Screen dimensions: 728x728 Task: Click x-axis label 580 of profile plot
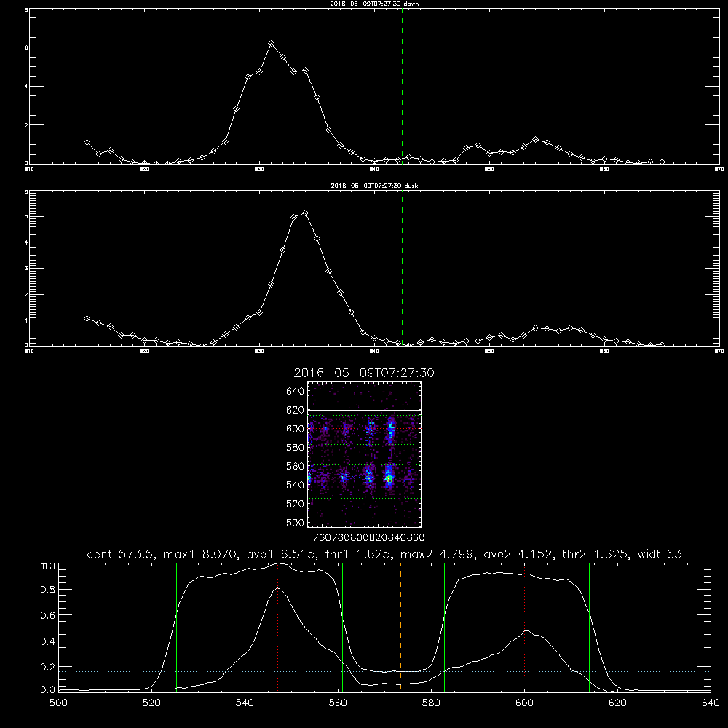click(x=431, y=703)
